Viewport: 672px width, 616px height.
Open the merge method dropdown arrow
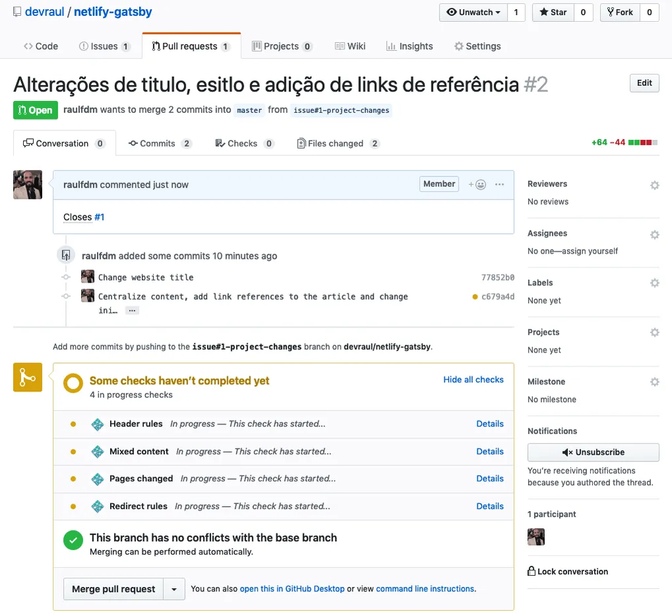174,589
